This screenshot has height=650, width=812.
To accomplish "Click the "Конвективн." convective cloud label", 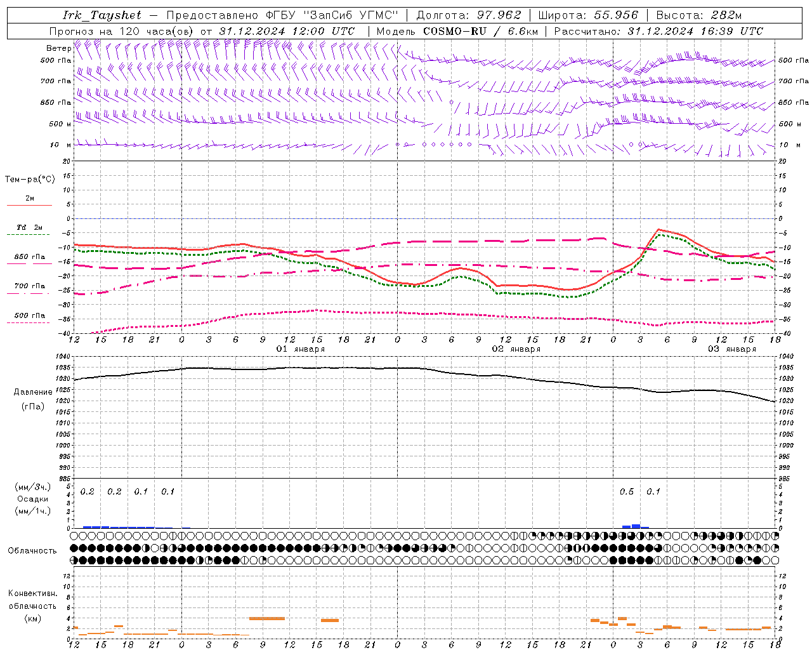I will 33,594.
